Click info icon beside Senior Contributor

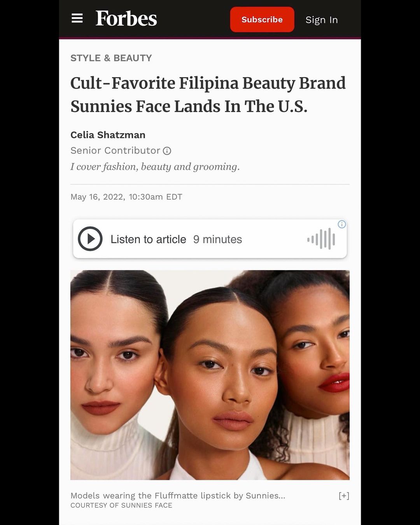tap(167, 151)
